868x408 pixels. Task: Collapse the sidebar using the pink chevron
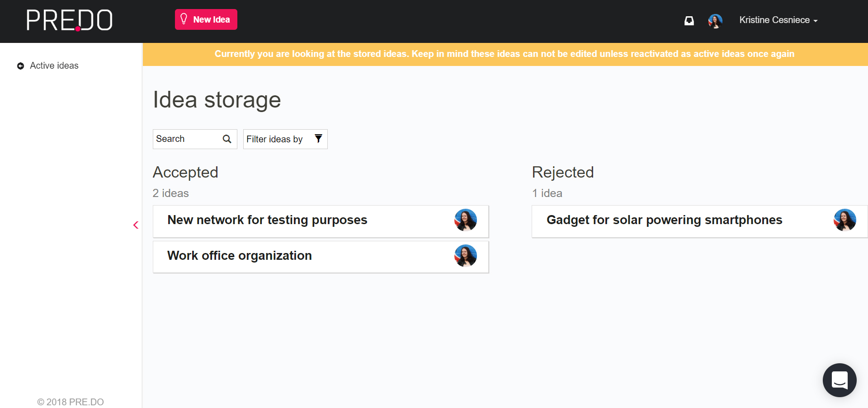pos(135,225)
